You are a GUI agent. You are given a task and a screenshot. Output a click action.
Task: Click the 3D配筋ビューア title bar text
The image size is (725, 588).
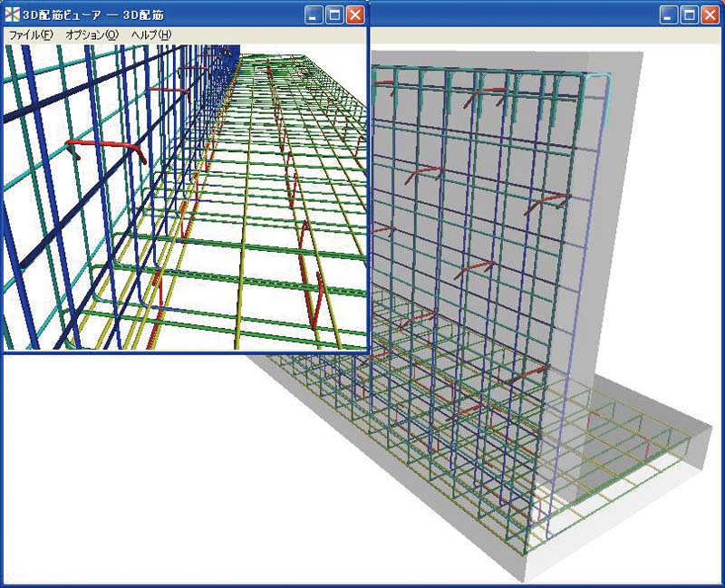click(93, 15)
